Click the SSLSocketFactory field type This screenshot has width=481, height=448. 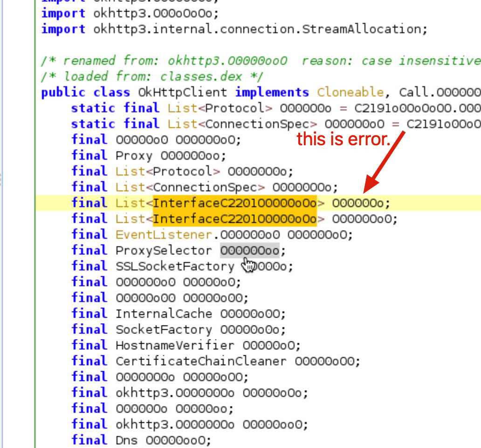pos(175,266)
